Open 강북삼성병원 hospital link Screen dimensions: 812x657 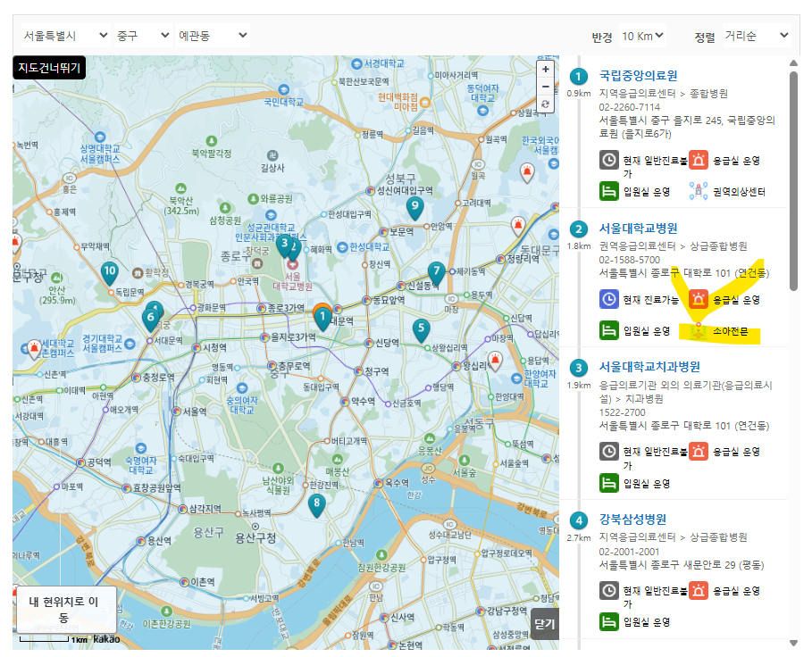[x=632, y=519]
